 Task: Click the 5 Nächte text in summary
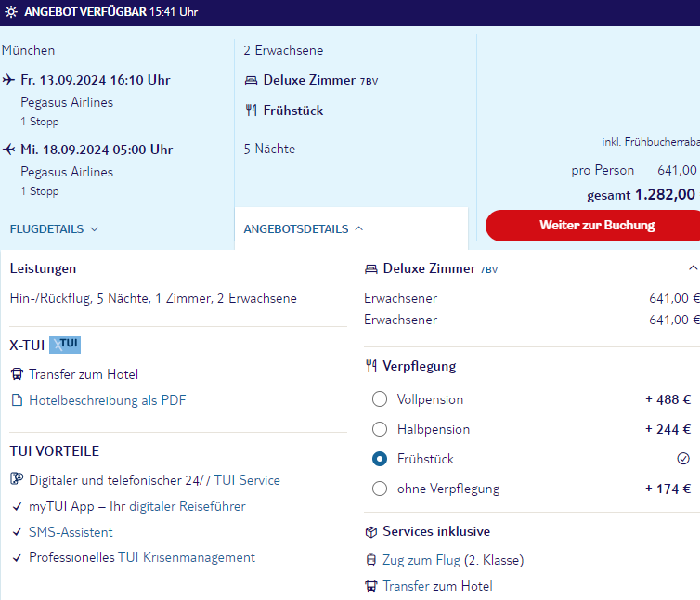click(269, 149)
